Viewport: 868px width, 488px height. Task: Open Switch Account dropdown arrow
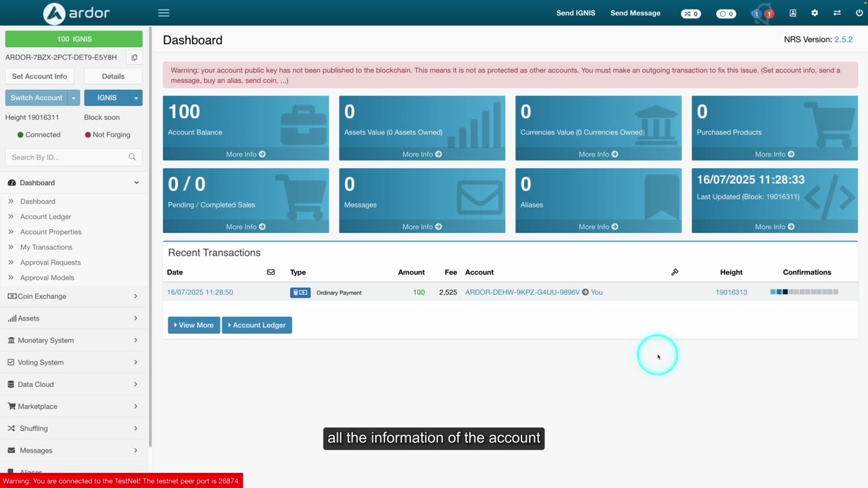(73, 98)
